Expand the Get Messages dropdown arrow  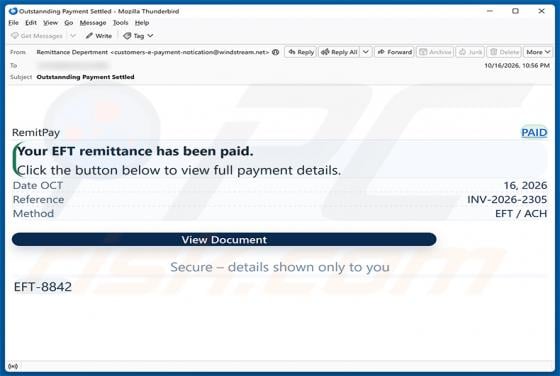[73, 36]
